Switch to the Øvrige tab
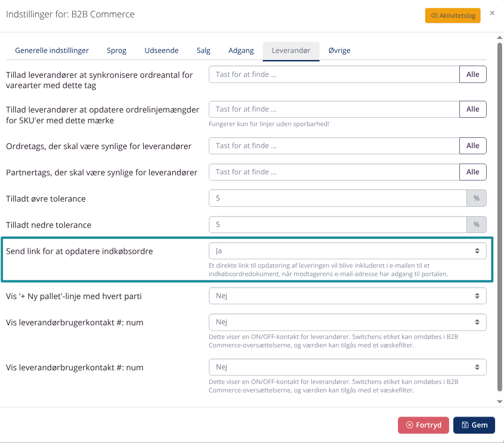 point(339,51)
